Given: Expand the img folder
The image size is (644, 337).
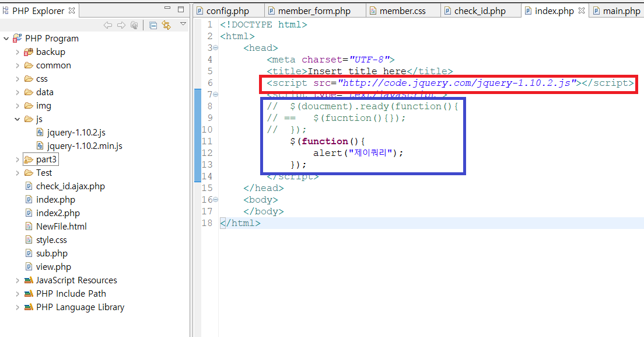Looking at the screenshot, I should click(x=17, y=106).
